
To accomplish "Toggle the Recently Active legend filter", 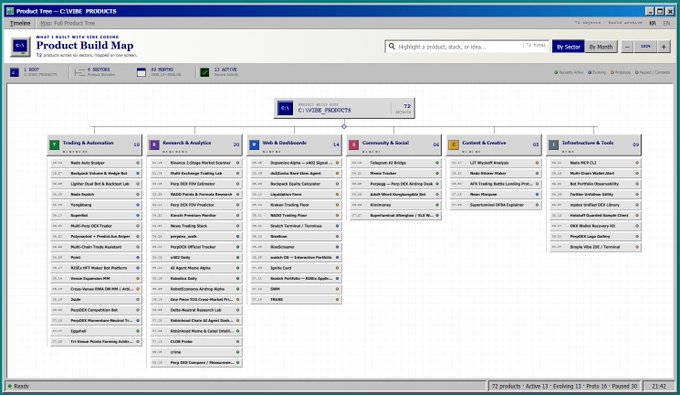I will (569, 72).
